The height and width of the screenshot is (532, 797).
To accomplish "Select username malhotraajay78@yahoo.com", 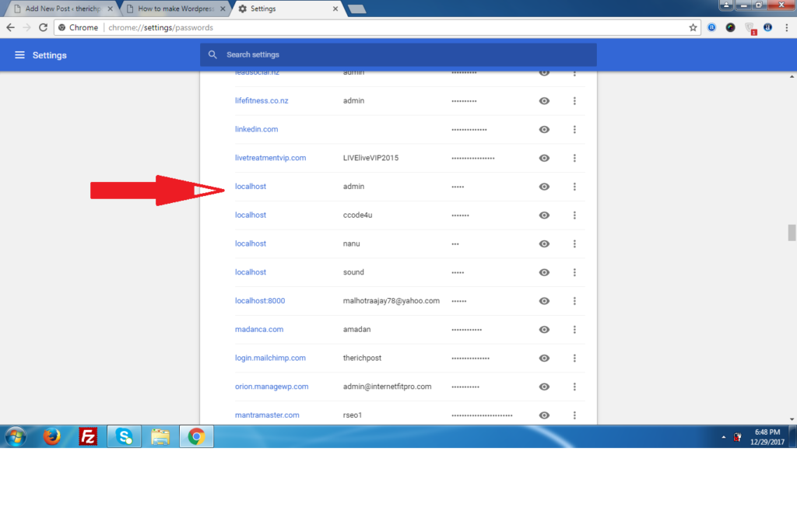I will click(391, 301).
